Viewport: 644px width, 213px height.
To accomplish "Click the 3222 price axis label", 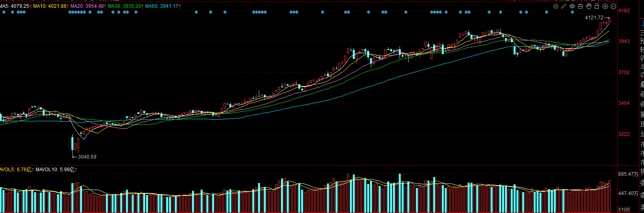I will click(624, 134).
